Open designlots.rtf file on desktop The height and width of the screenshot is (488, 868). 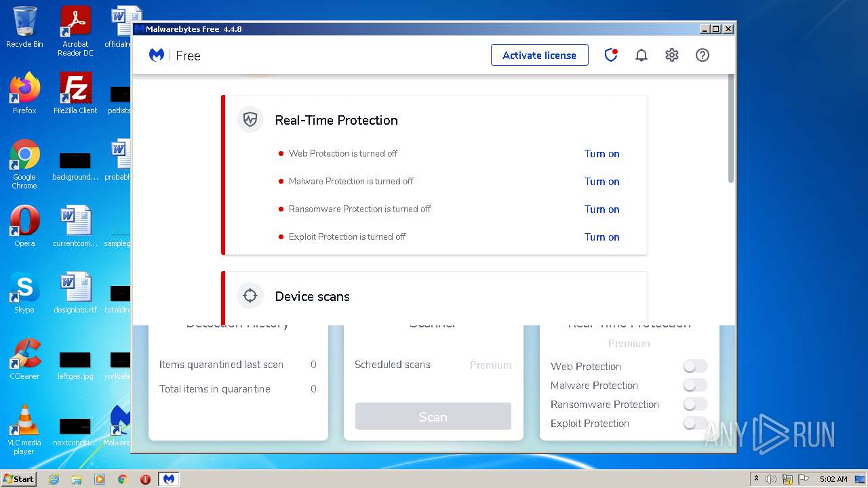75,293
